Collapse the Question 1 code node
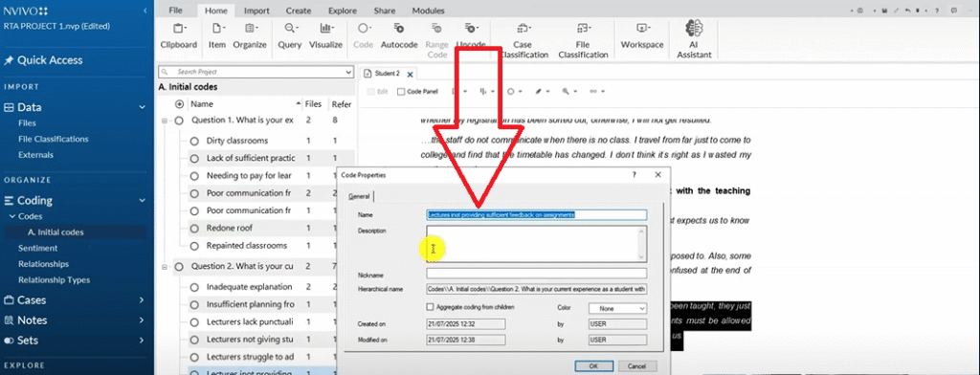This screenshot has height=375, width=980. 165,120
